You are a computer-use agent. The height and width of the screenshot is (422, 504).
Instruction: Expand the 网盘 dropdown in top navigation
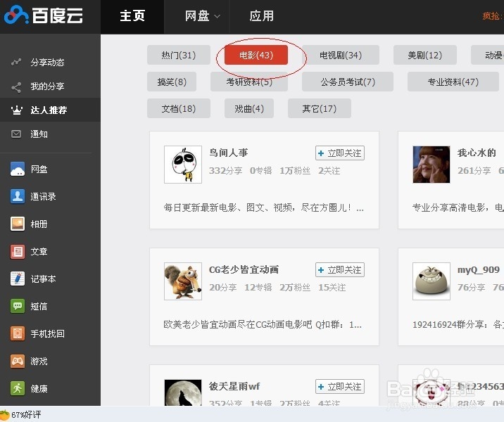coord(203,16)
